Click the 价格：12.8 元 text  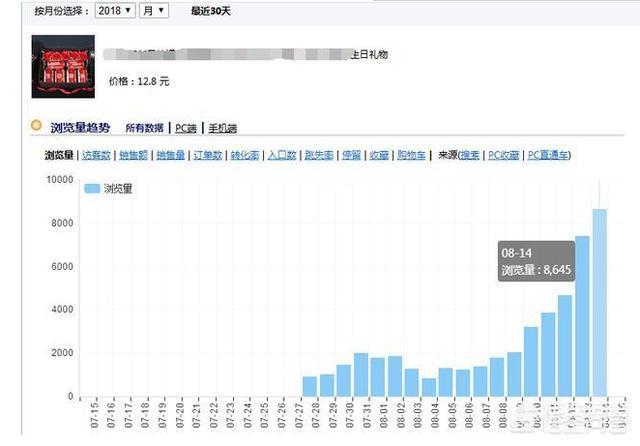coord(139,81)
